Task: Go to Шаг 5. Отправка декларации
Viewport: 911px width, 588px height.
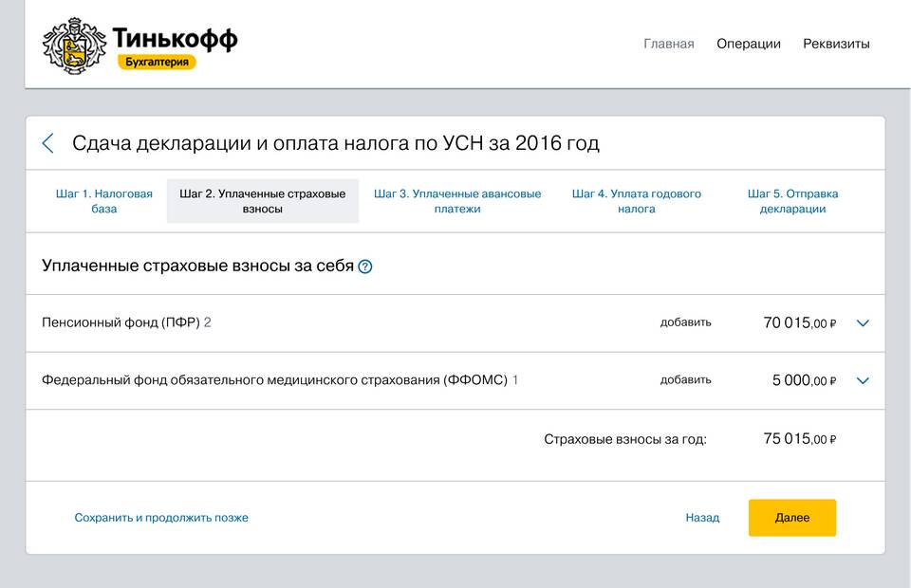Action: point(792,201)
